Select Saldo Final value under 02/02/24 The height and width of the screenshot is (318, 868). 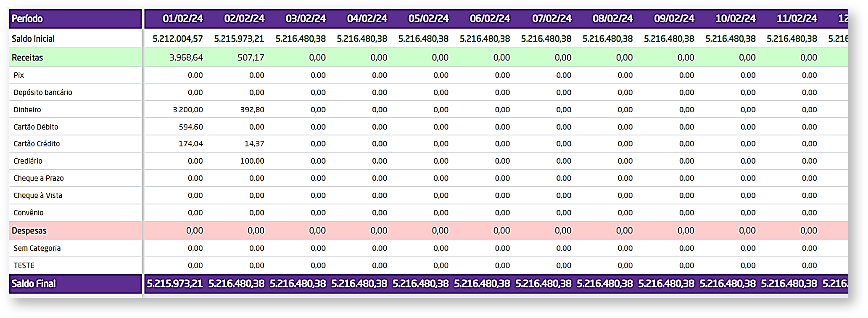point(236,284)
